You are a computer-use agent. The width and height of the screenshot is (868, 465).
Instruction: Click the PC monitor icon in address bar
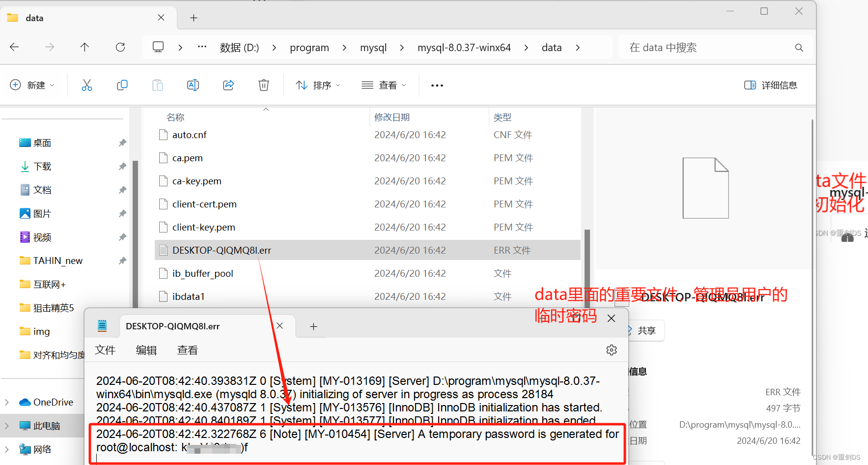pyautogui.click(x=158, y=47)
